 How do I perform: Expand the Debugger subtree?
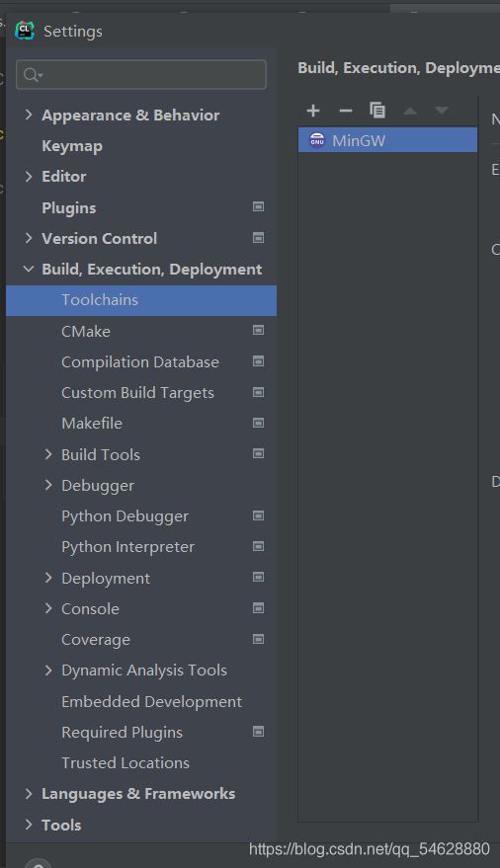pyautogui.click(x=48, y=485)
